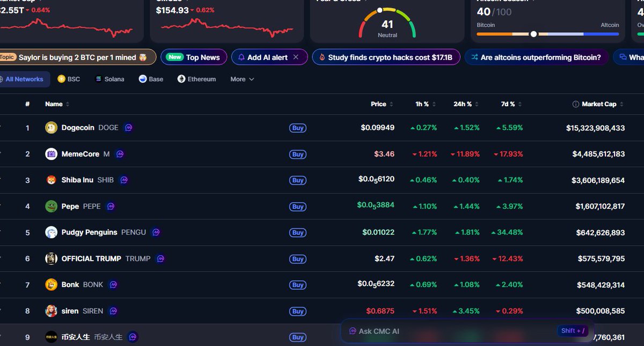Viewport: 644px width, 346px height.
Task: Click the Altcoin Season slider handle
Action: pos(533,34)
